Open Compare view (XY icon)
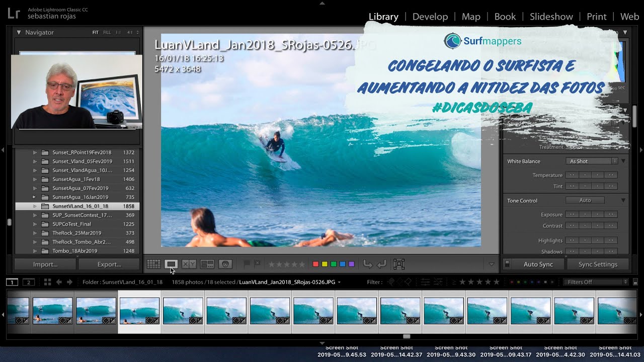Image resolution: width=644 pixels, height=362 pixels. point(189,264)
